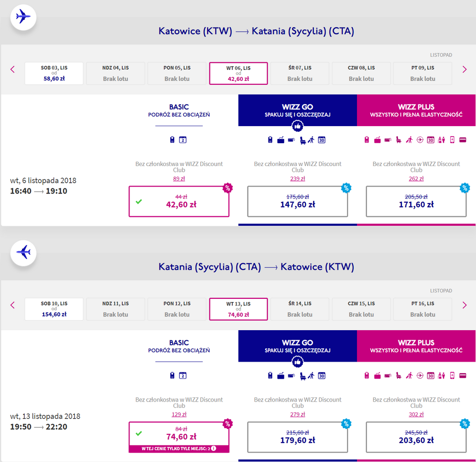Click the Katowice to Katania route title
This screenshot has height=462, width=476.
tap(256, 31)
